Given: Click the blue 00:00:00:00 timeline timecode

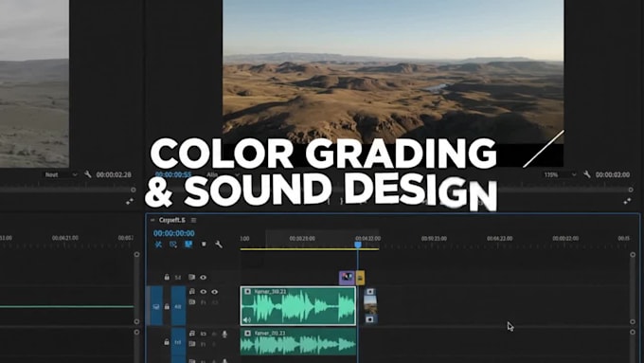Looking at the screenshot, I should click(x=173, y=233).
